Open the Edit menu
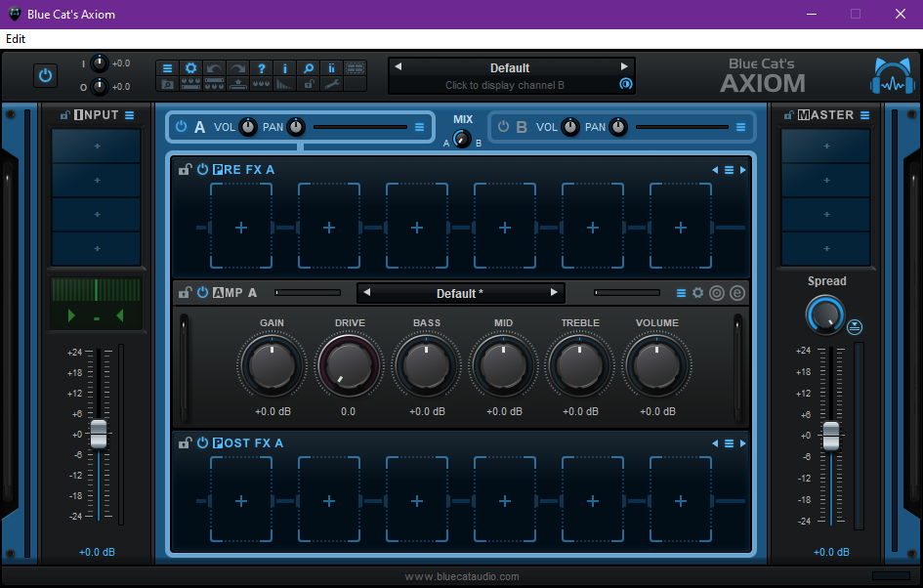The width and height of the screenshot is (923, 588). (x=16, y=39)
